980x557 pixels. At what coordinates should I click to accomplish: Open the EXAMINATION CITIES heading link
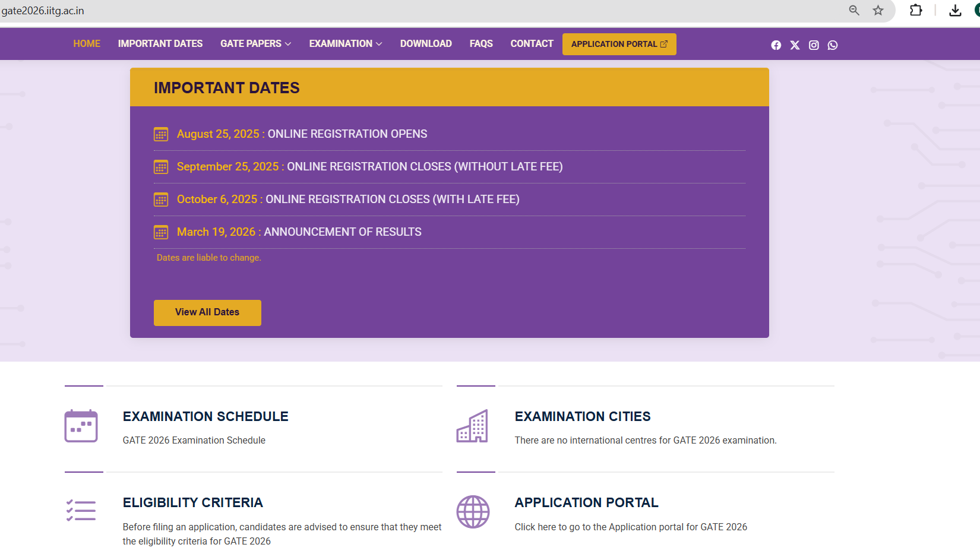click(583, 417)
